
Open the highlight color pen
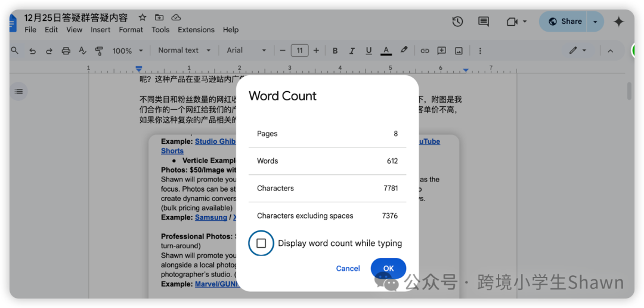coord(404,50)
